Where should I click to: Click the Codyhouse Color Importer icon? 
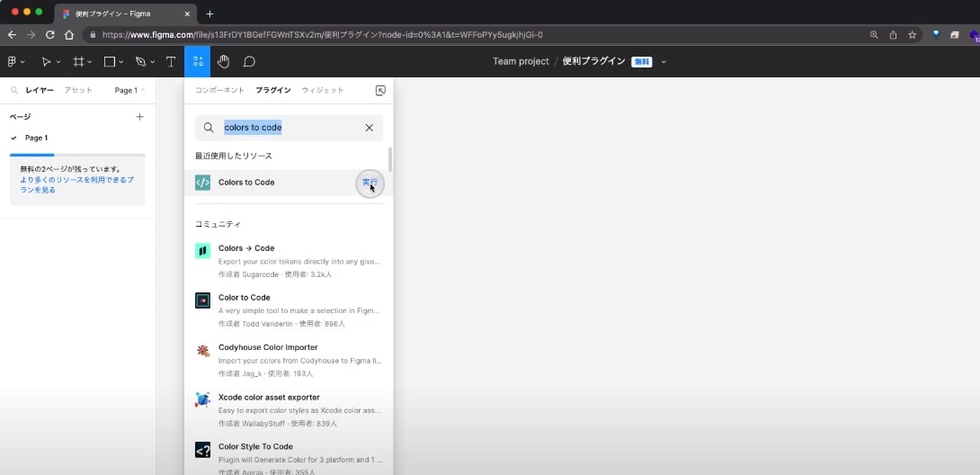click(x=202, y=350)
